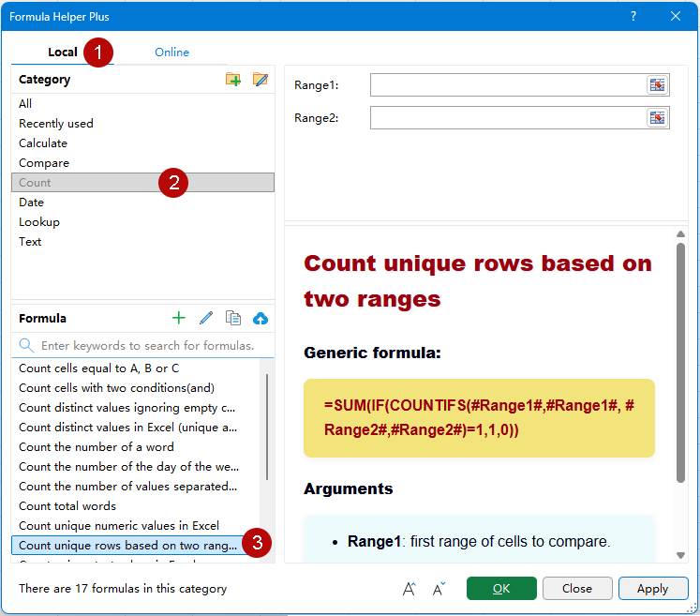This screenshot has height=616, width=700.
Task: Click the edit category folder icon
Action: click(261, 80)
